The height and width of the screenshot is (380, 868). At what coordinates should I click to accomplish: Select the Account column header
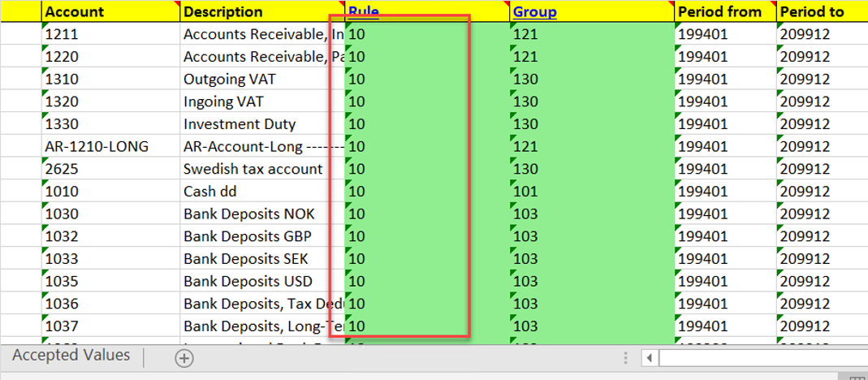110,11
